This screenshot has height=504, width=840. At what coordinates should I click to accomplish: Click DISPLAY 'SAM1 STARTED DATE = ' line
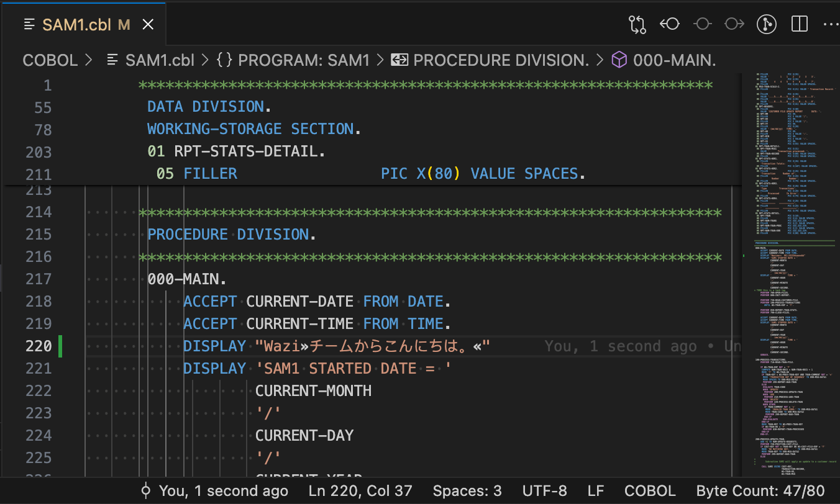click(x=317, y=369)
